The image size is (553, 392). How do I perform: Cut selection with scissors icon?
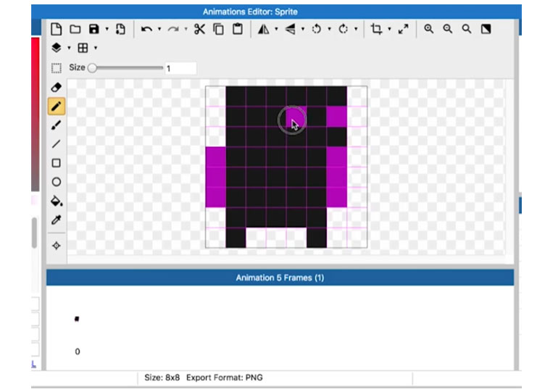click(x=199, y=29)
